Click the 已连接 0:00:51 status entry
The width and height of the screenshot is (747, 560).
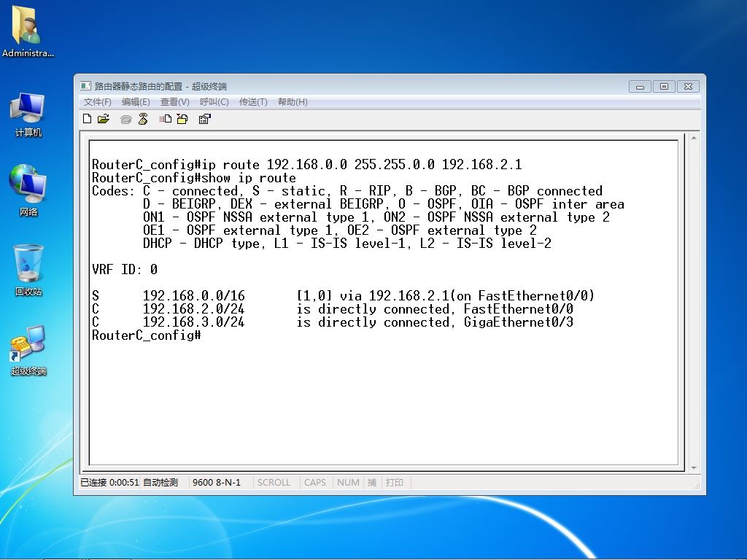point(109,483)
